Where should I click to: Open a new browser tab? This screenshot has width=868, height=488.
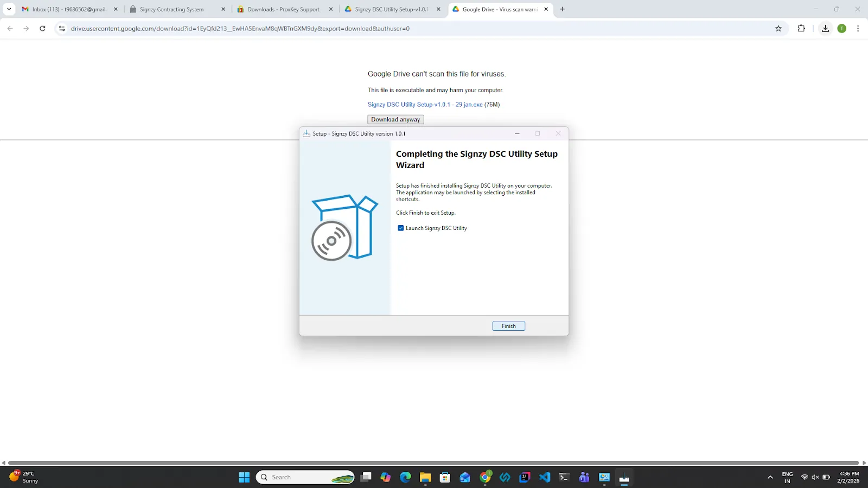(x=563, y=9)
